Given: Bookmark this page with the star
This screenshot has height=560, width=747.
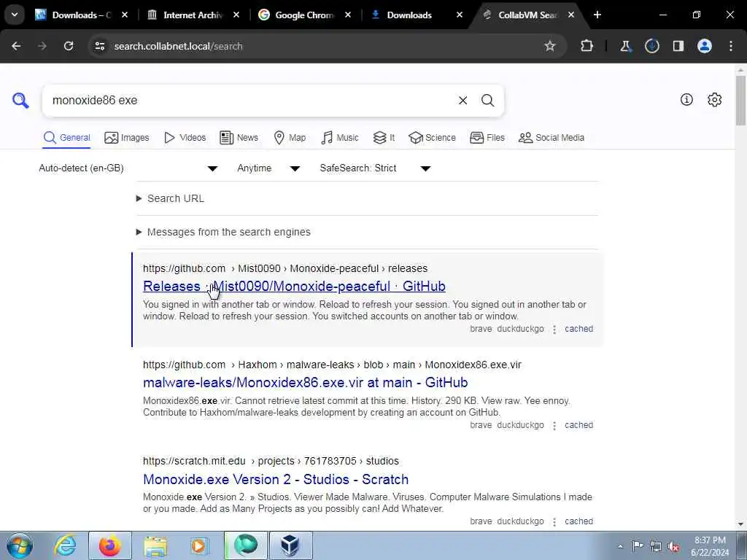Looking at the screenshot, I should click(550, 46).
